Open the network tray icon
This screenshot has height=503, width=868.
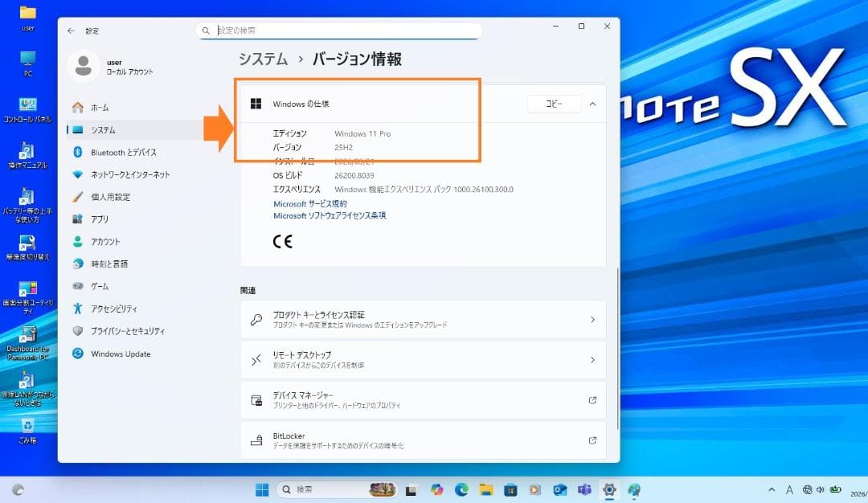point(808,489)
